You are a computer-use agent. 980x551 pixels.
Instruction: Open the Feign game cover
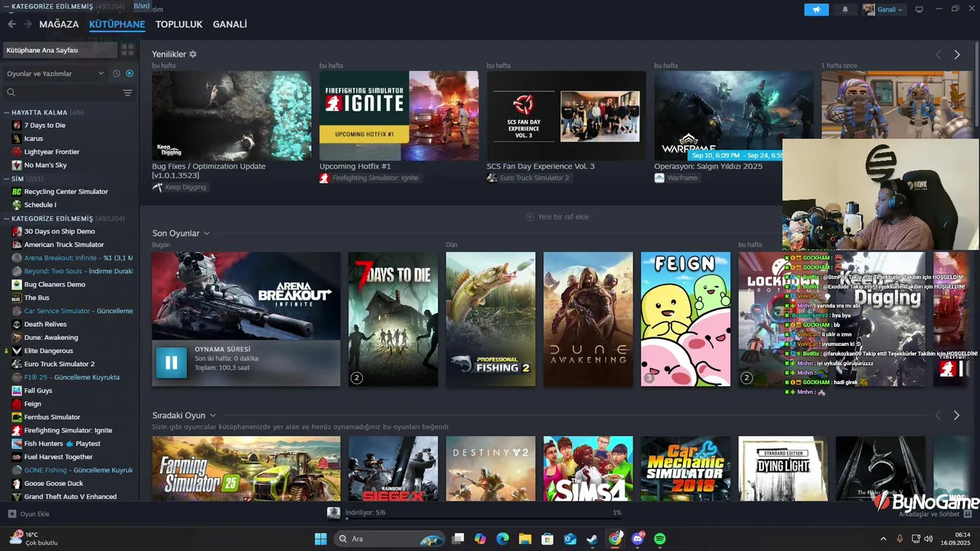coord(685,319)
